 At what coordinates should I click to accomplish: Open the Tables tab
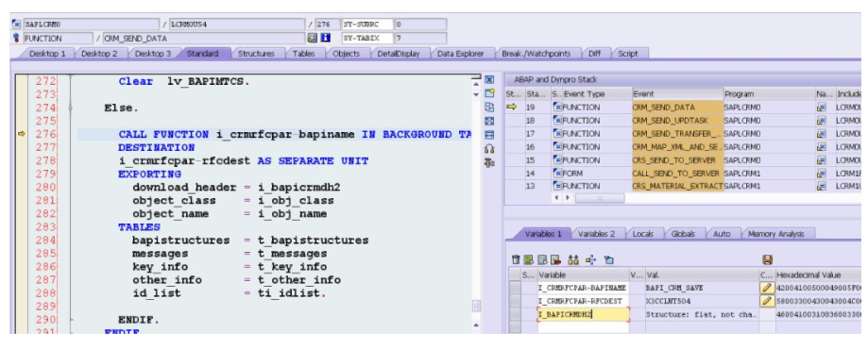pyautogui.click(x=304, y=54)
